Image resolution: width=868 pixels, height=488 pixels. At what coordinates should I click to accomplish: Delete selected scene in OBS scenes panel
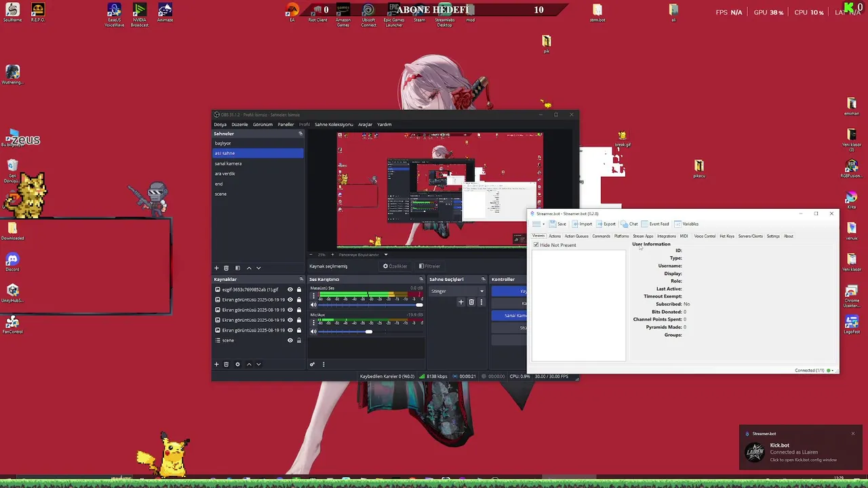[226, 268]
